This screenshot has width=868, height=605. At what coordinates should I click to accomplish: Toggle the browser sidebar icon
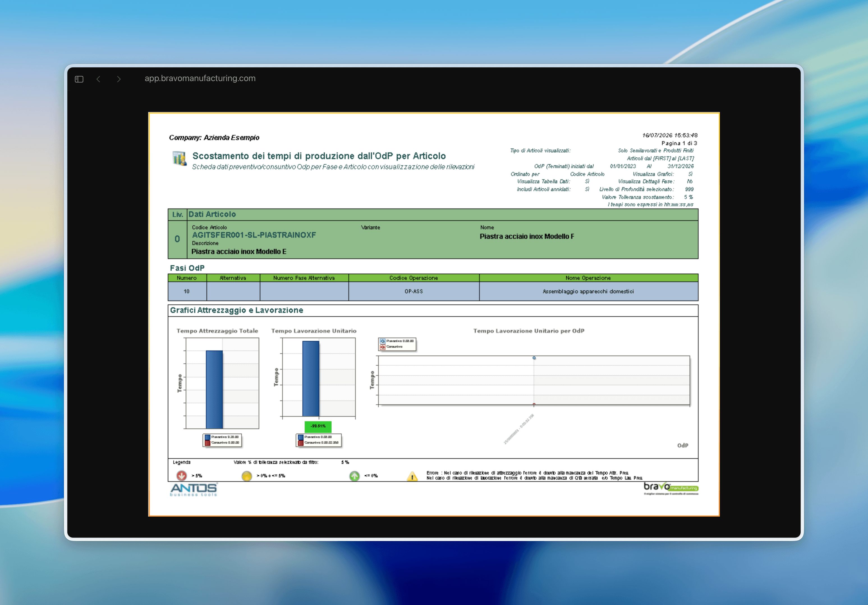click(x=79, y=79)
